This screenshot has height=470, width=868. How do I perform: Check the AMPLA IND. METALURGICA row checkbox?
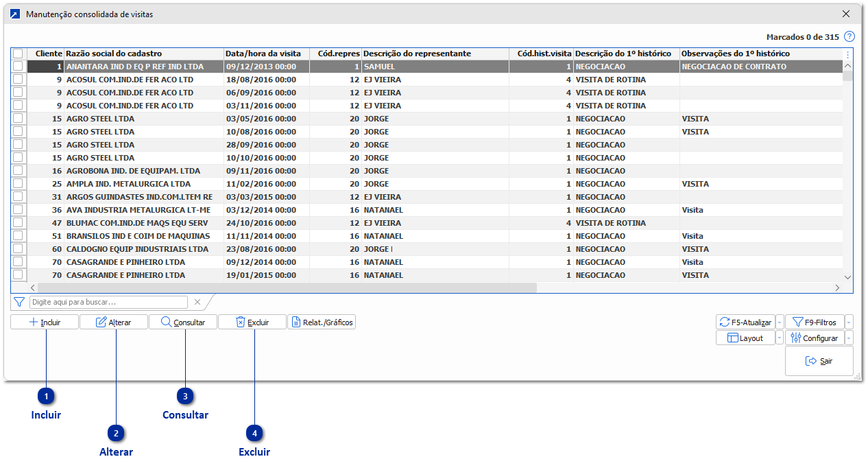pos(18,184)
